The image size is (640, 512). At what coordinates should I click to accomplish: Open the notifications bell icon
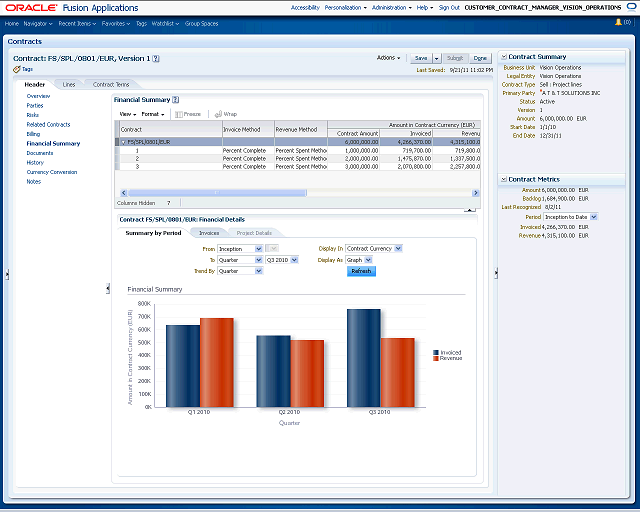pos(618,22)
